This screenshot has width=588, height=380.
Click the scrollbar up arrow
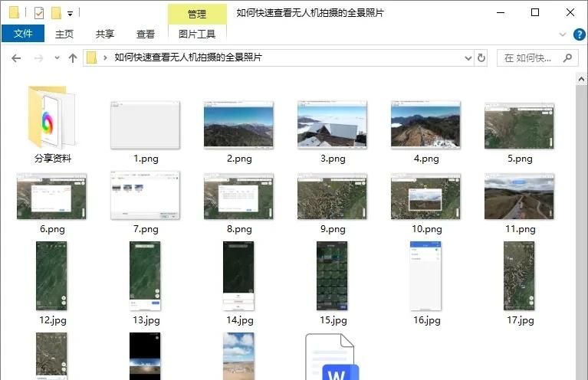coord(581,79)
